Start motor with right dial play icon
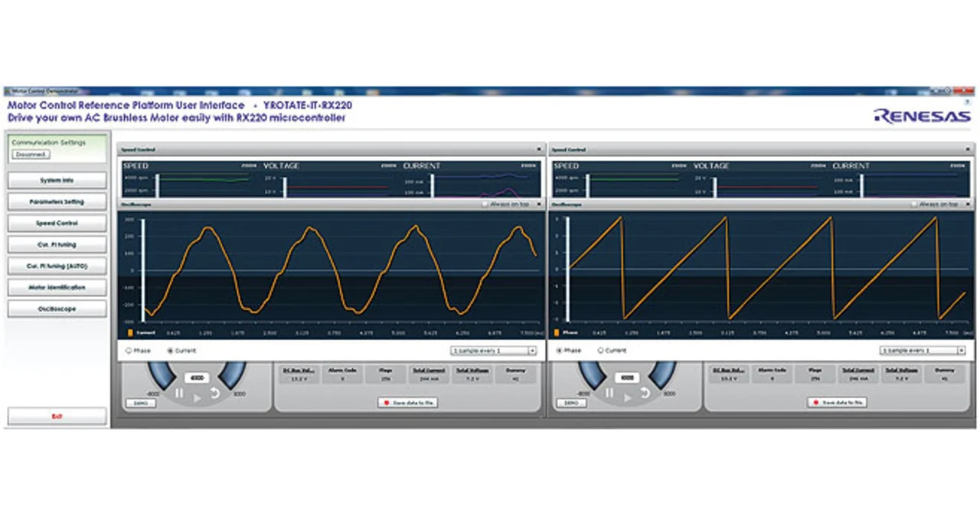The height and width of the screenshot is (526, 980). [627, 398]
